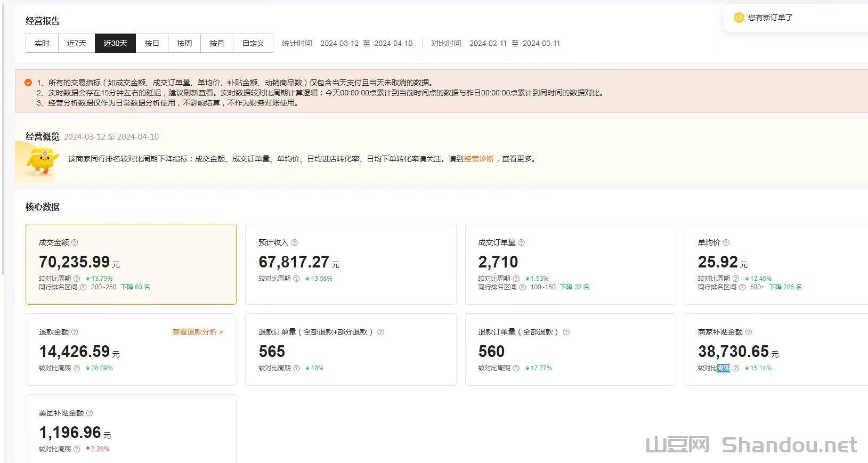Click help icon beside 预计收入
868x463 pixels.
tap(294, 242)
